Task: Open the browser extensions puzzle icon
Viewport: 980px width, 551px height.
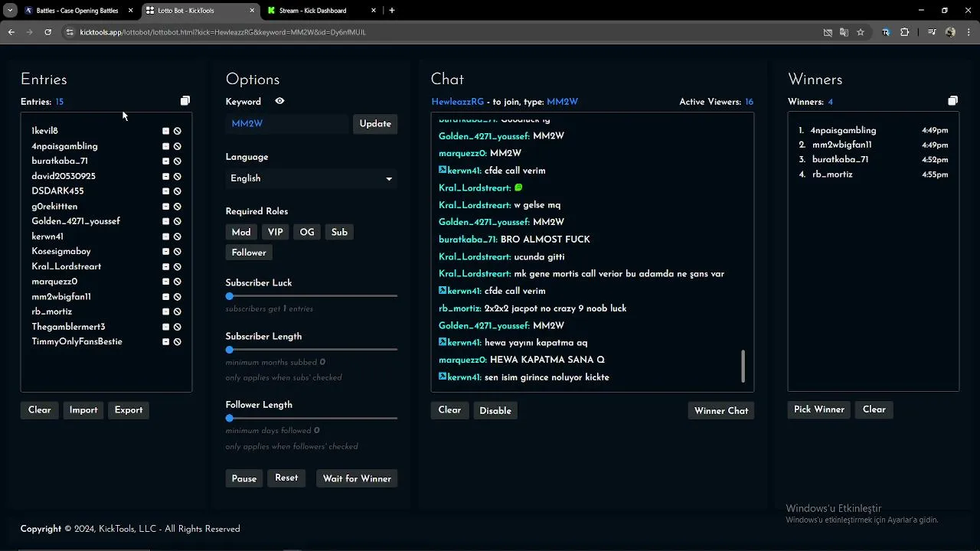Action: pos(904,32)
